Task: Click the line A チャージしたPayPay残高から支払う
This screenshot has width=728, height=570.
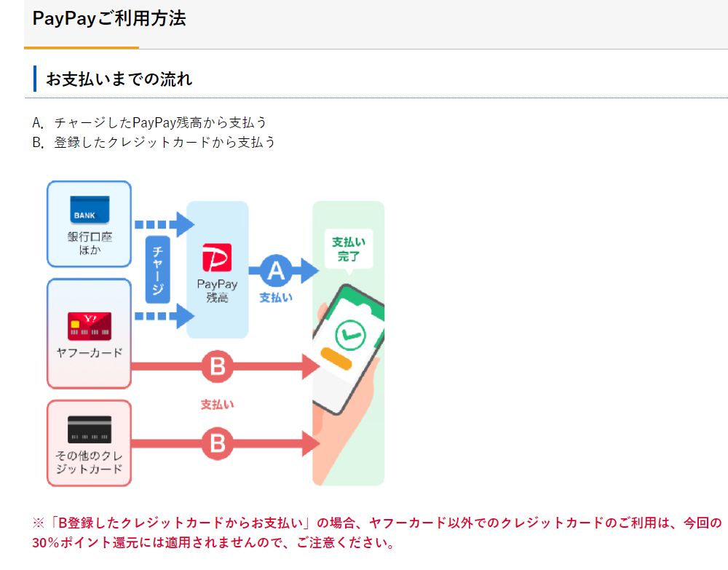Action: pos(154,122)
